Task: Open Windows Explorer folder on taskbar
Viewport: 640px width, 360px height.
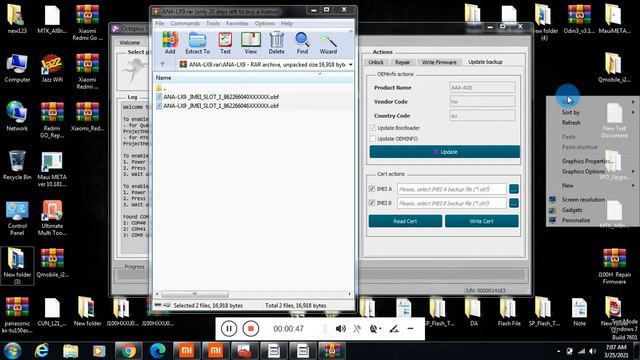Action: click(x=71, y=351)
